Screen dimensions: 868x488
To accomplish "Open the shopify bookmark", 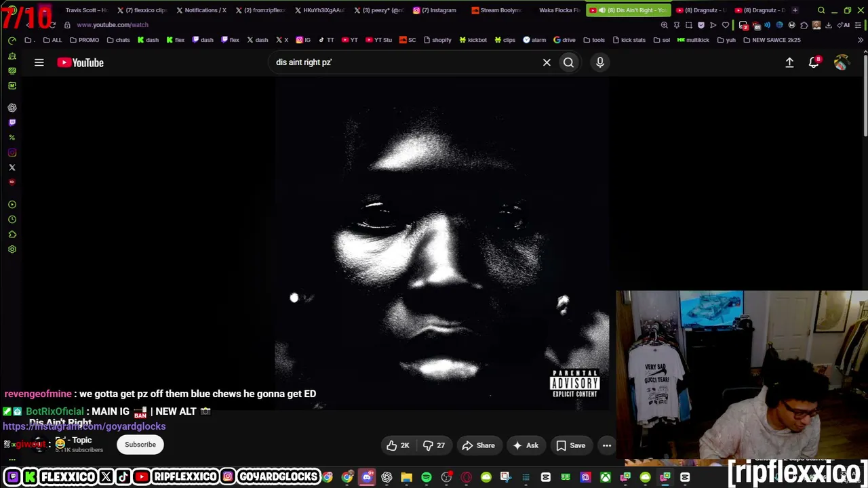I will (437, 40).
